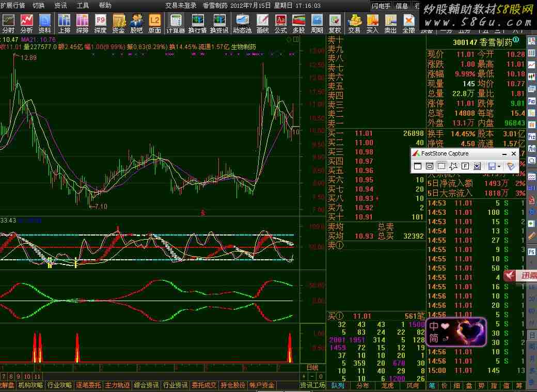This screenshot has width=537, height=392.
Task: Toggle the 多股 multi-stock view
Action: point(298,23)
